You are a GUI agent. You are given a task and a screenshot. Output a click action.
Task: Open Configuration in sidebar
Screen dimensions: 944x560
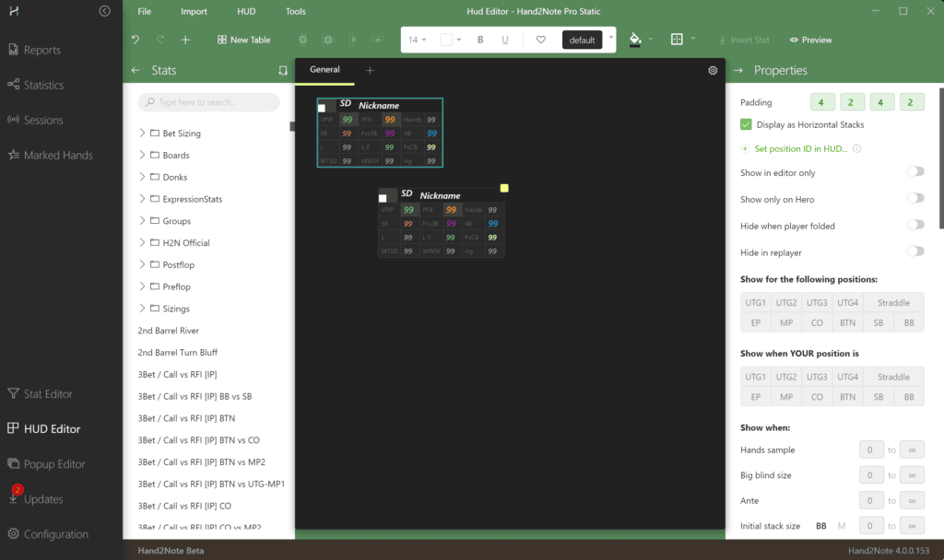(48, 533)
